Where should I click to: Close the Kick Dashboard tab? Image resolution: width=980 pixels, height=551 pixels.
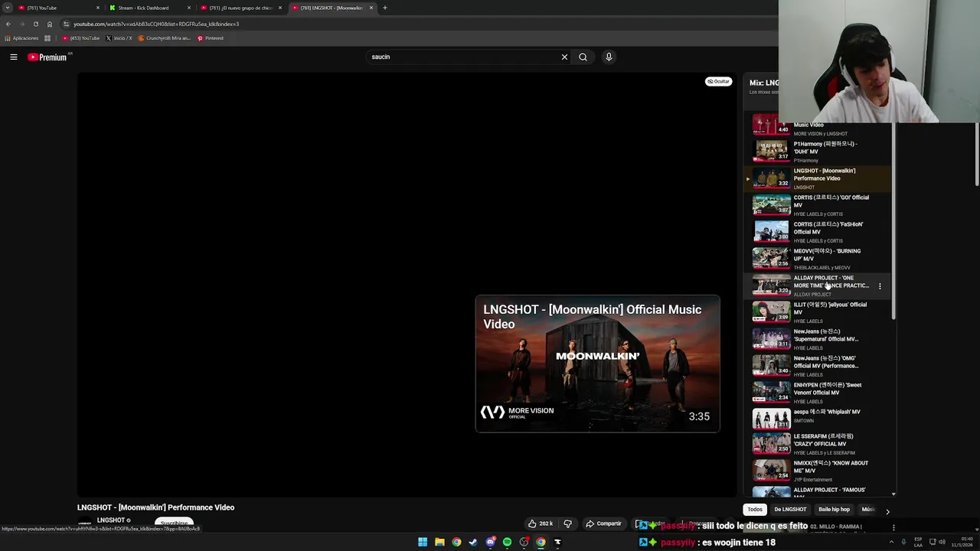[188, 8]
